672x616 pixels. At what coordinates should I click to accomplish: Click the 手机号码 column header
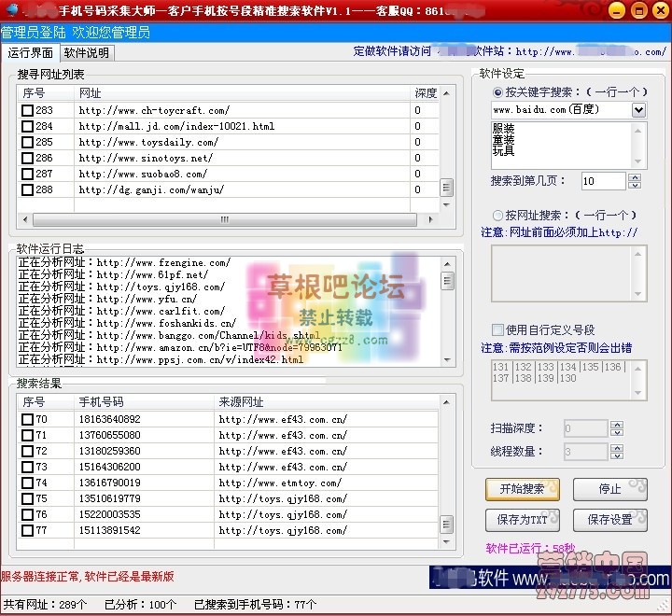144,402
